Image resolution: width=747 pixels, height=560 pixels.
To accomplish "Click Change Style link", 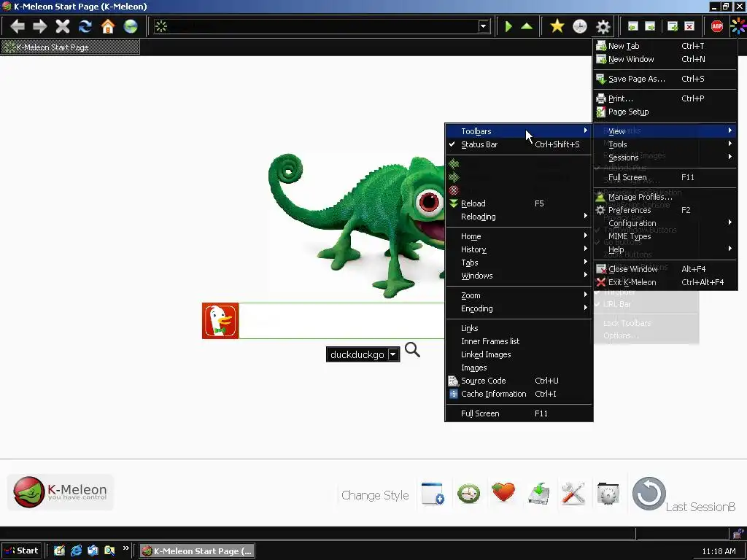I will click(x=375, y=495).
